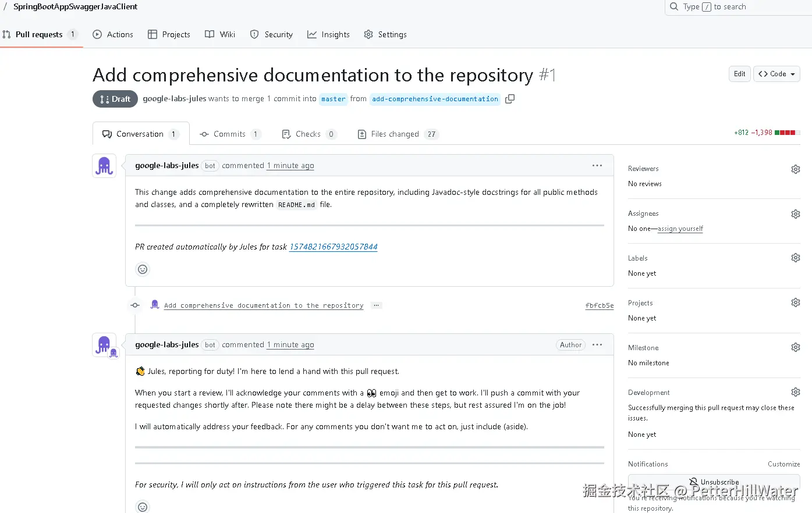
Task: Open google-labs-jules name in second comment
Action: click(167, 345)
